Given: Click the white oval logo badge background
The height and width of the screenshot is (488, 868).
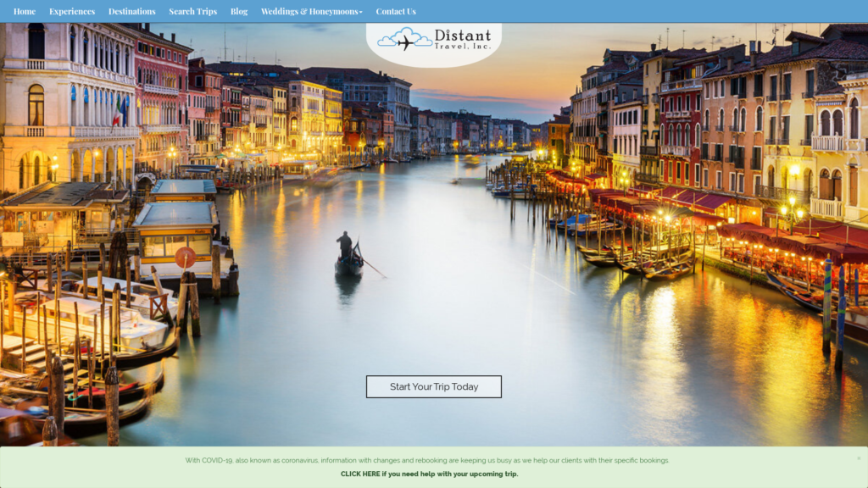Looking at the screenshot, I should click(x=433, y=58).
